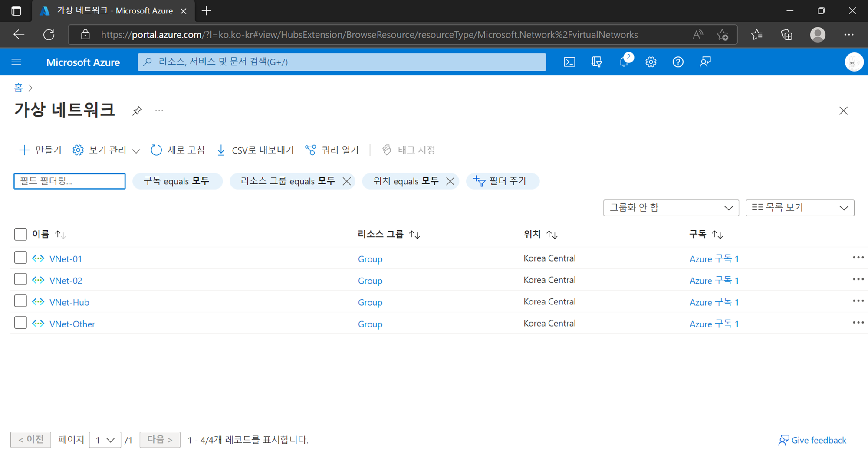The height and width of the screenshot is (461, 868).
Task: Click the Give feedback link
Action: [x=812, y=440]
